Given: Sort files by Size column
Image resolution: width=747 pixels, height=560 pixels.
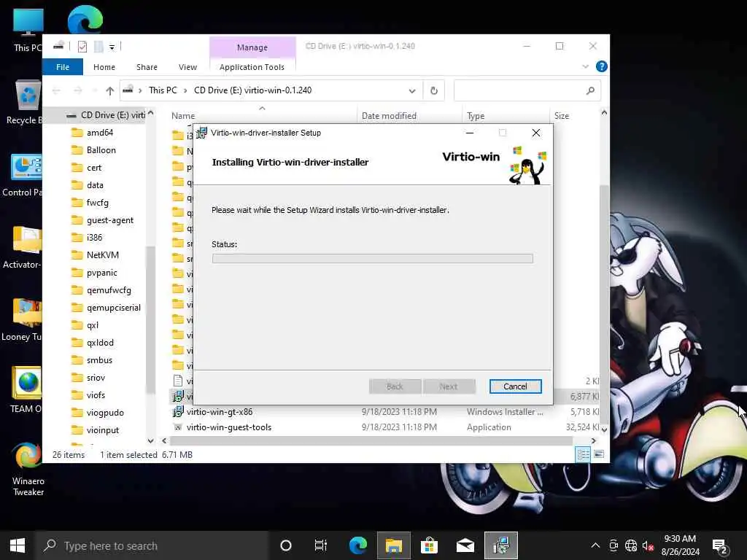Looking at the screenshot, I should coord(562,116).
